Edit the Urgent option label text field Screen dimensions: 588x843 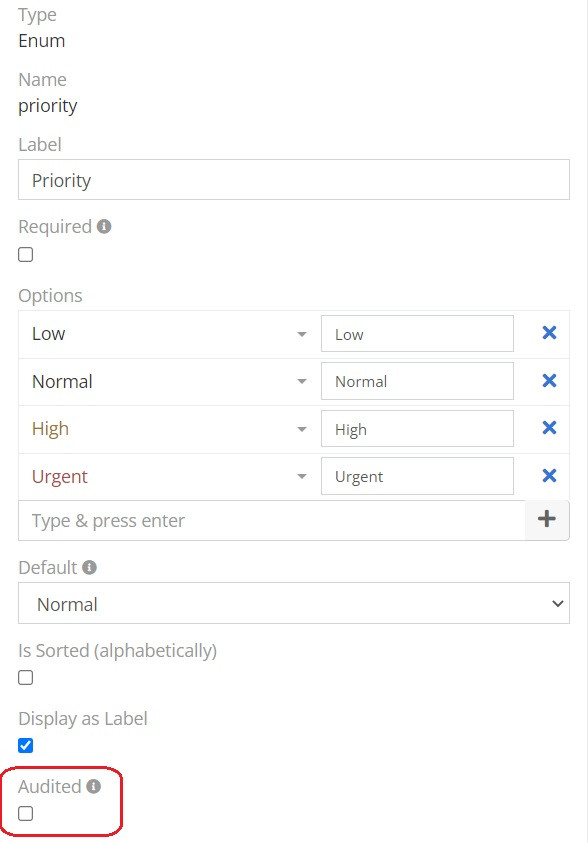(x=417, y=476)
